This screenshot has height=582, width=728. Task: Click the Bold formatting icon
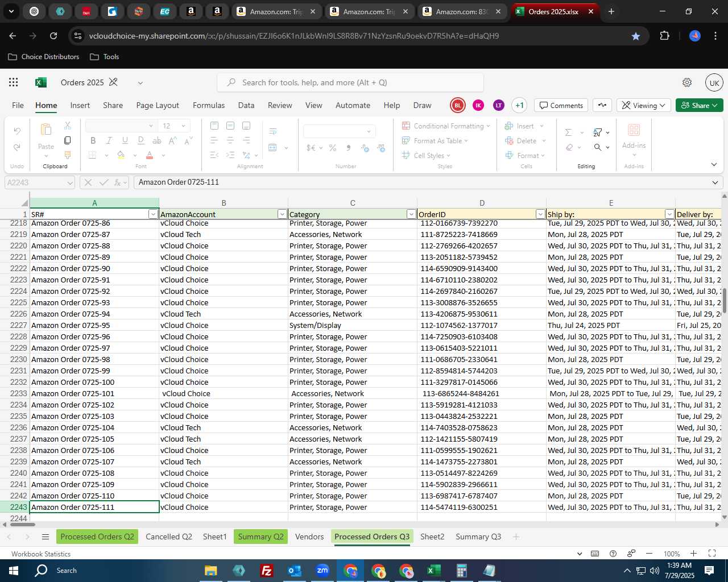coord(93,140)
